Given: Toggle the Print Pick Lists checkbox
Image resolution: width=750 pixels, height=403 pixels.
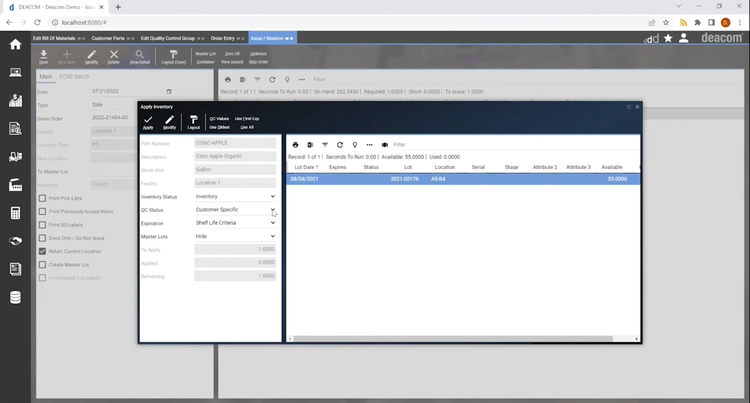Looking at the screenshot, I should (x=42, y=198).
